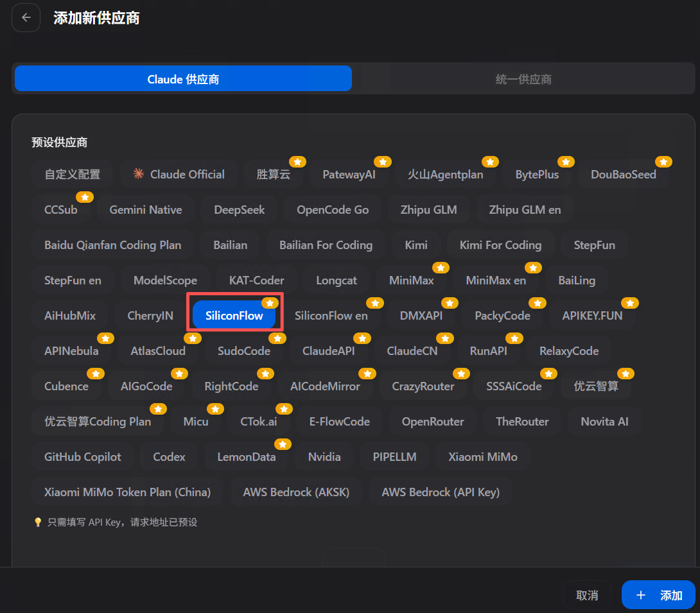Confirm with the 添加 button

point(658,595)
